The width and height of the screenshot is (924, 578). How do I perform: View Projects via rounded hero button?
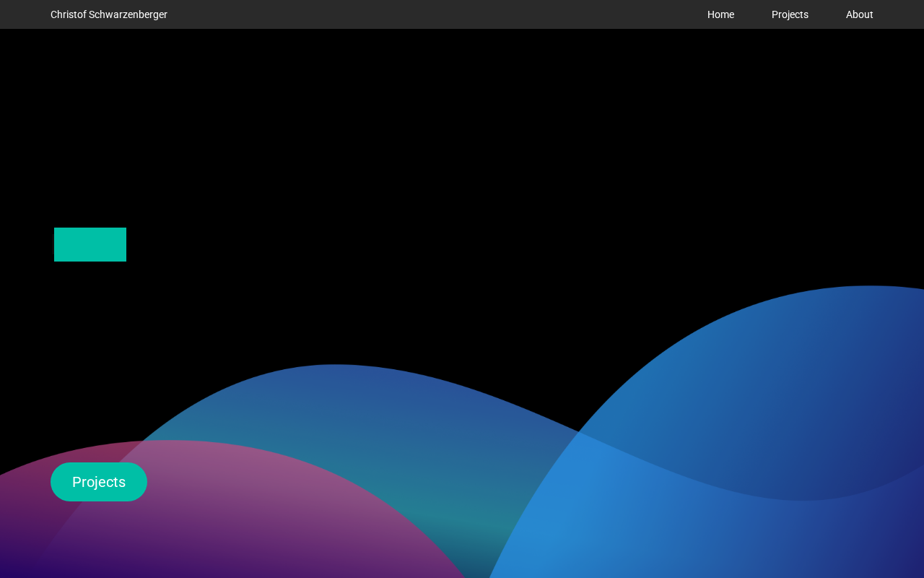[99, 482]
